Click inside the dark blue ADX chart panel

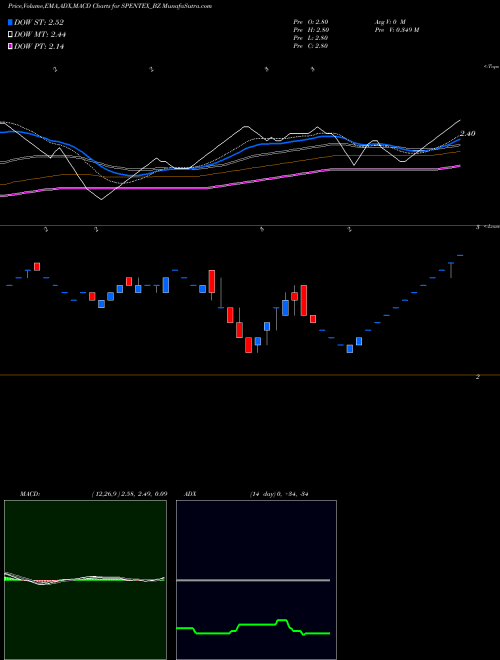[256, 580]
